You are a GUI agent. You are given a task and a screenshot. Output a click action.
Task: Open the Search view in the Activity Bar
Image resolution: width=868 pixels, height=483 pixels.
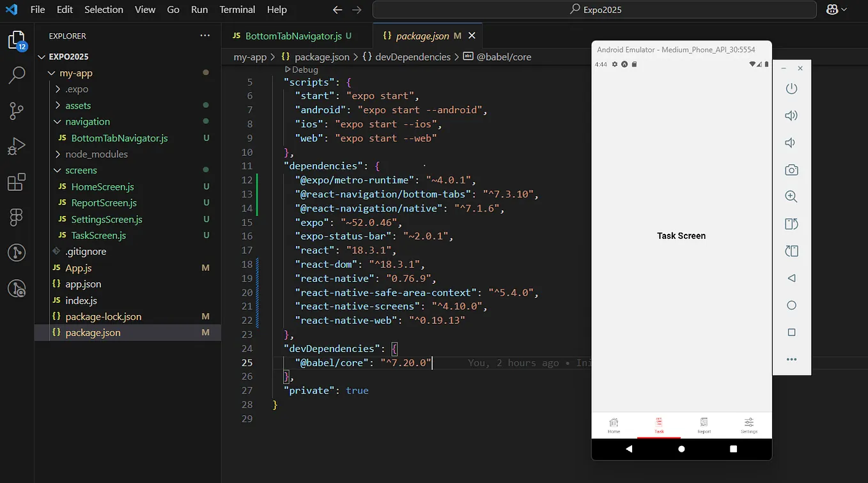(x=17, y=75)
